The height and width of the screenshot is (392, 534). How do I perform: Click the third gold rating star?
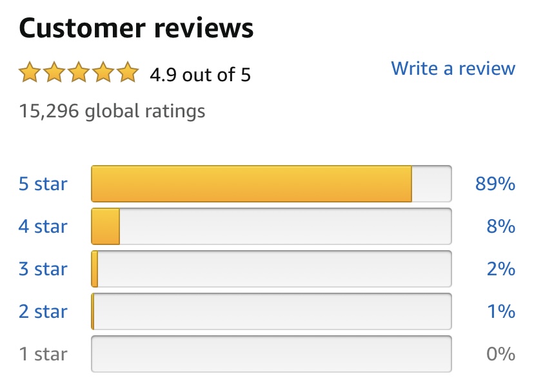click(79, 72)
